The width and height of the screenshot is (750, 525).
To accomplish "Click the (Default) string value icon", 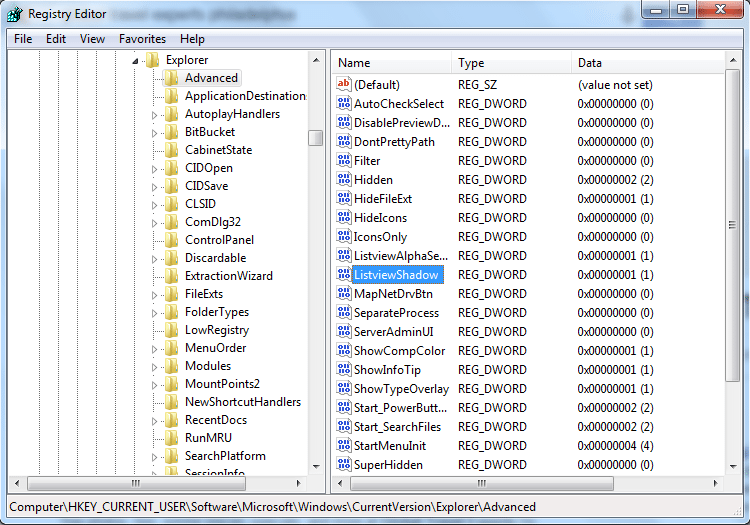I will click(344, 84).
